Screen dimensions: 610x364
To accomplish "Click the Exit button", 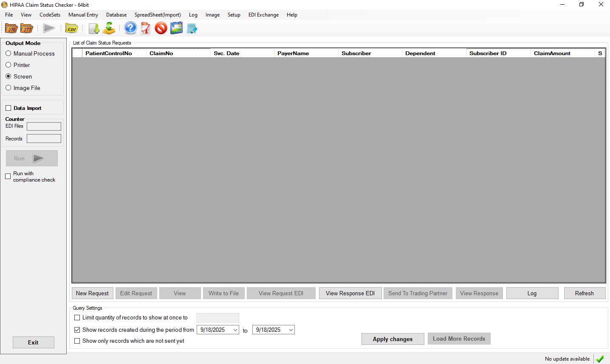I will point(34,342).
